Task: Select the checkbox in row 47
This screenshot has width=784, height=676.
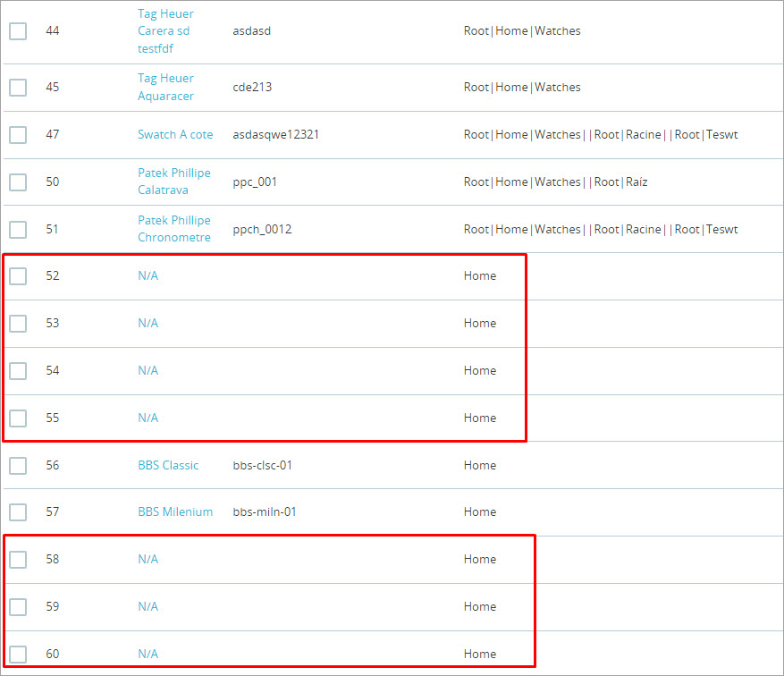Action: pos(18,134)
